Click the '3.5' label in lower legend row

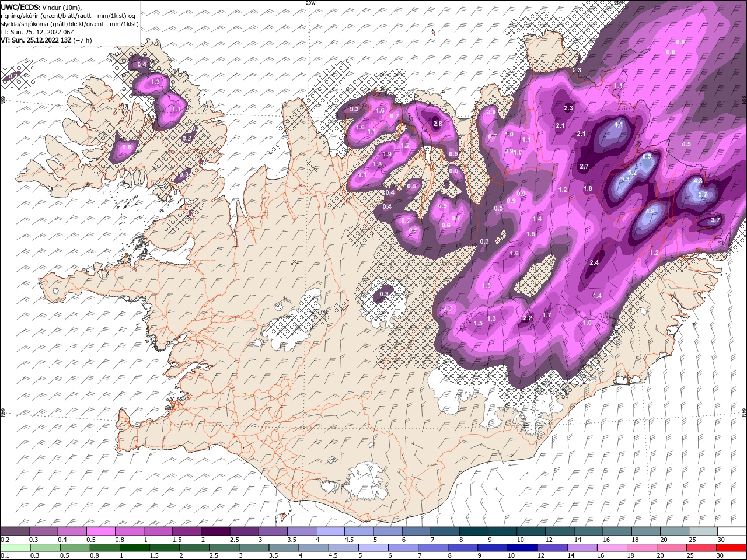(x=273, y=556)
